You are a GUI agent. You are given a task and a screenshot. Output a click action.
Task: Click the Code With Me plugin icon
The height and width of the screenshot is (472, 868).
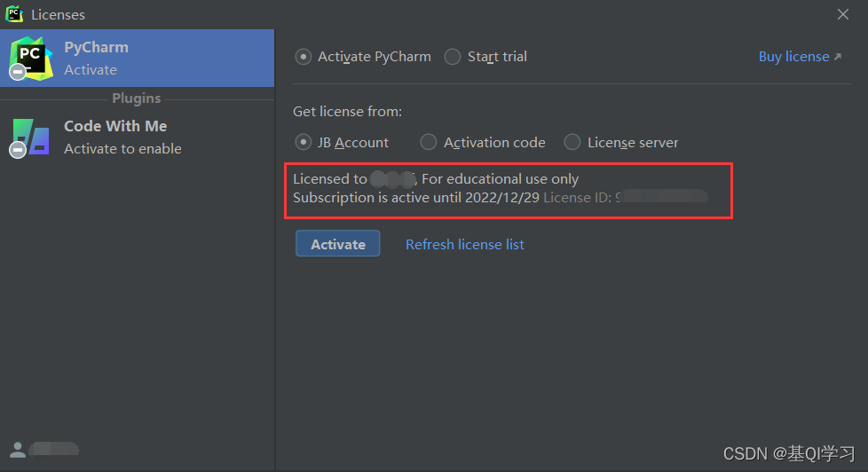coord(30,138)
